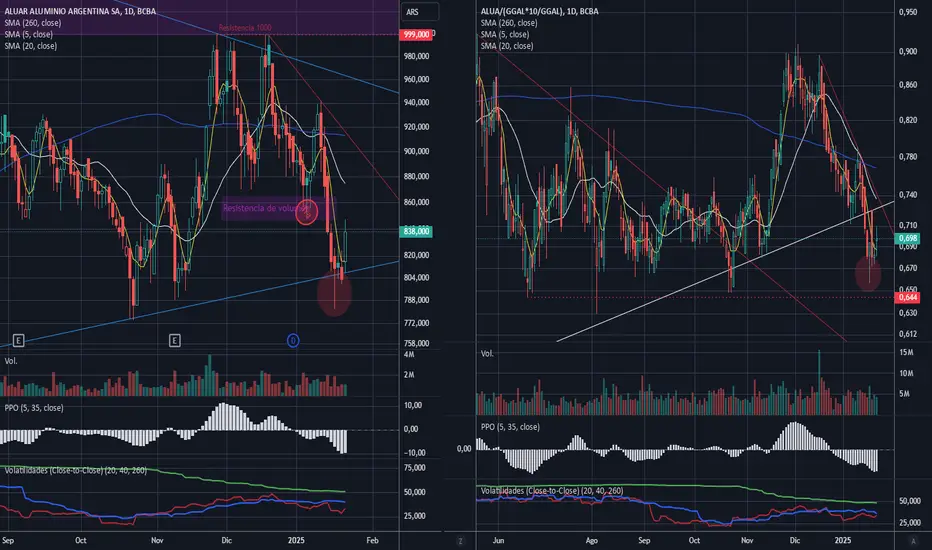932x550 pixels.
Task: Click 980,000 on the left price axis
Action: pos(417,56)
